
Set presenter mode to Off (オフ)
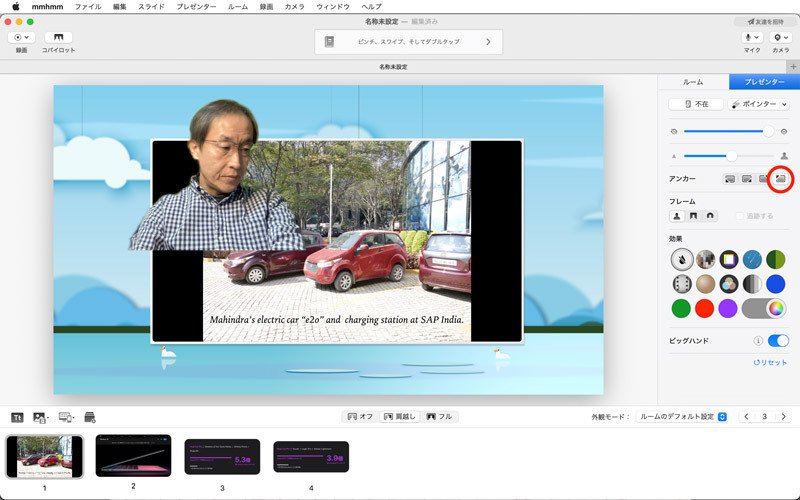pyautogui.click(x=360, y=416)
